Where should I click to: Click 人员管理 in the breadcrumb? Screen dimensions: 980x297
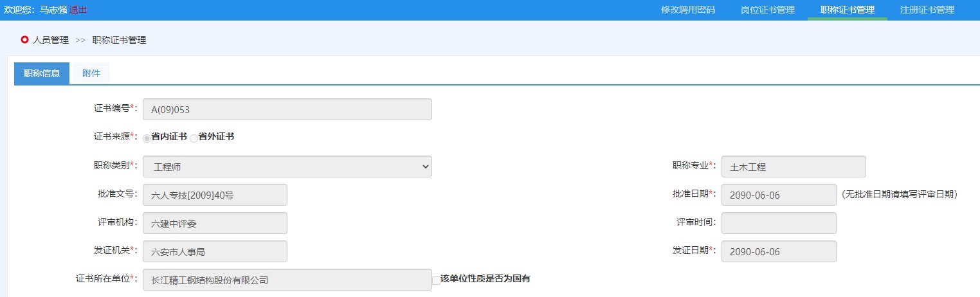coord(51,40)
